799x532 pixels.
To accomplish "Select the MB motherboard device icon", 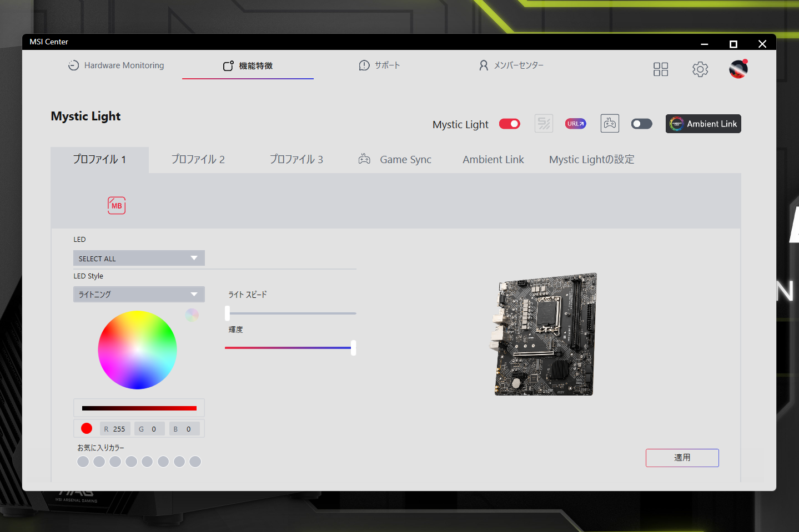I will (x=116, y=205).
